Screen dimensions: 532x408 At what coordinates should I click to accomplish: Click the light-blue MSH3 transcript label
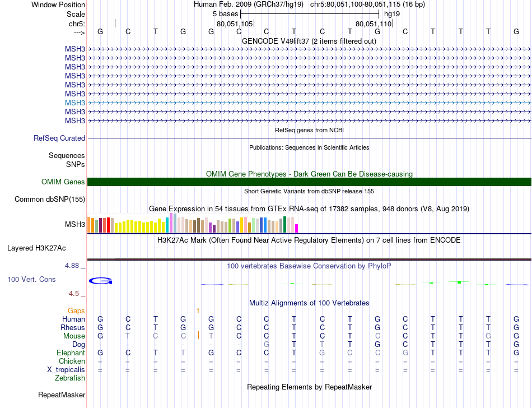[75, 103]
